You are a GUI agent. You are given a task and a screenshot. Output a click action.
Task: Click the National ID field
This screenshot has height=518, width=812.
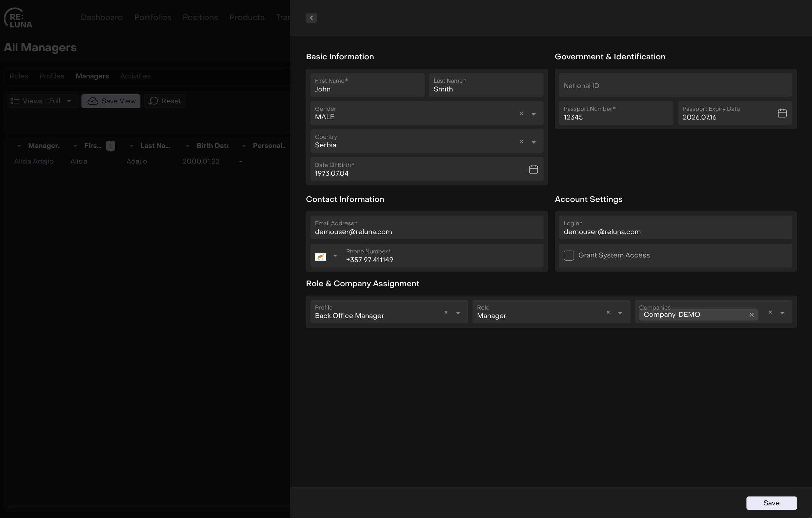click(x=675, y=85)
